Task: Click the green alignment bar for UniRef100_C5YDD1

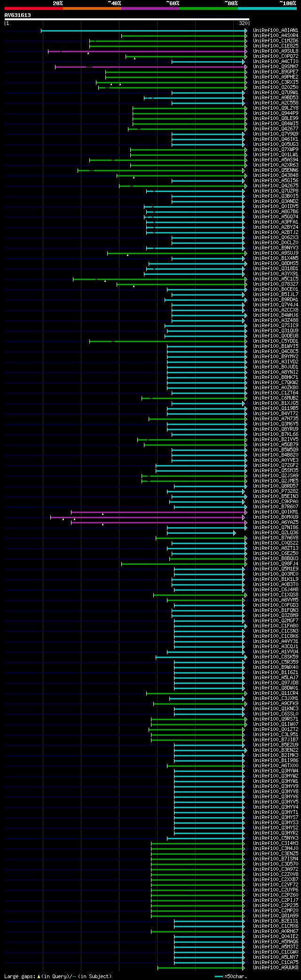Action: click(168, 341)
